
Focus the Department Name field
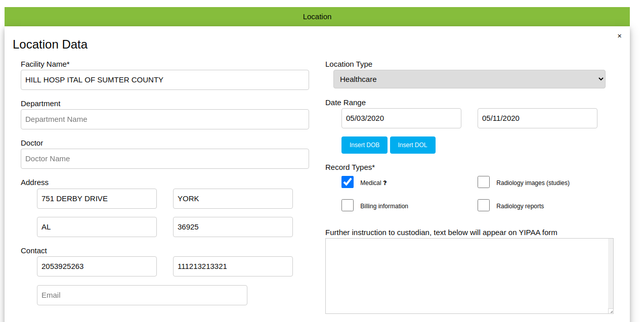(164, 119)
